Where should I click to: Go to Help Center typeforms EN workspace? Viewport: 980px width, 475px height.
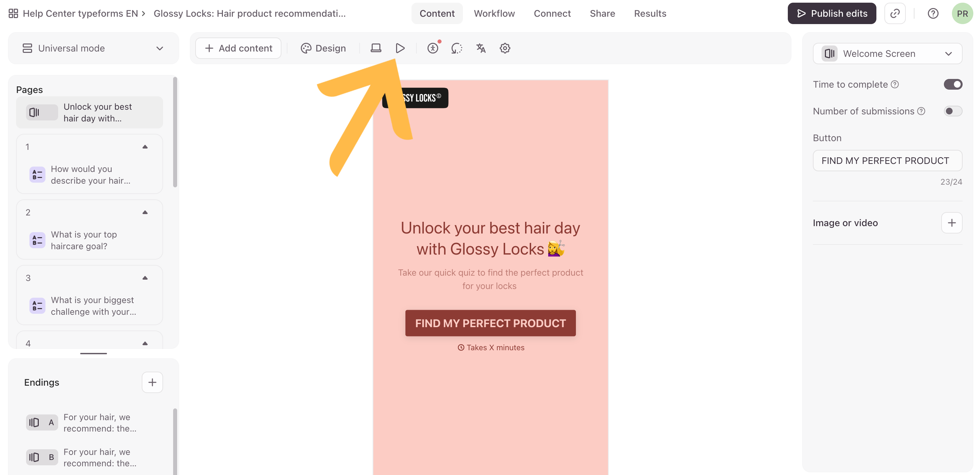[80, 13]
